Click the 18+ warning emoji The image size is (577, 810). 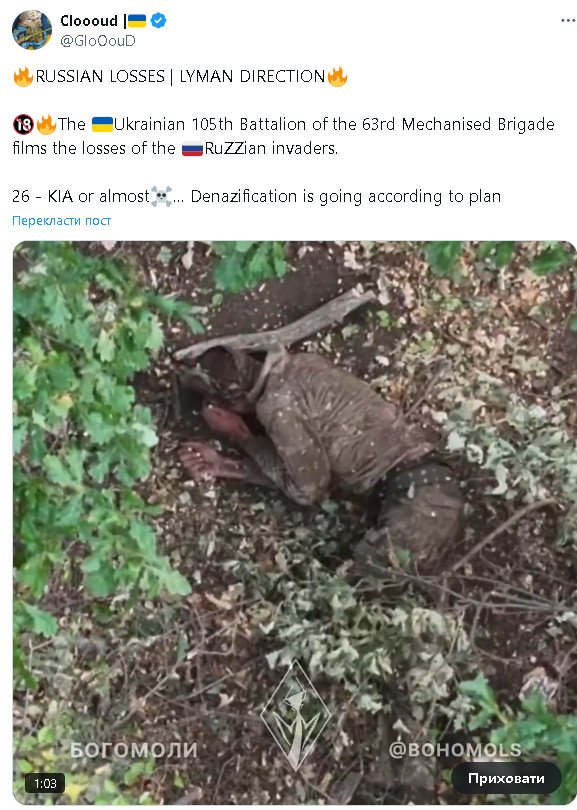[x=23, y=124]
